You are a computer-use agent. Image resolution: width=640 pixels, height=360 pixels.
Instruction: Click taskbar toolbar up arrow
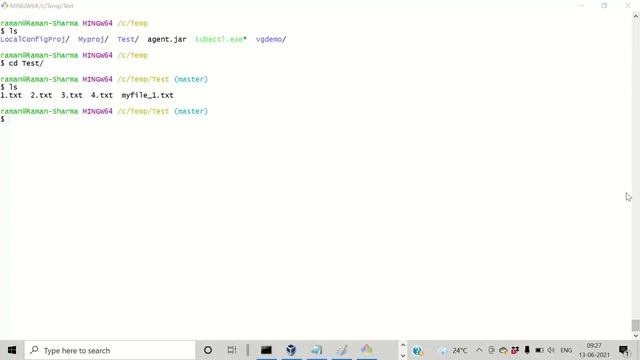(x=403, y=345)
